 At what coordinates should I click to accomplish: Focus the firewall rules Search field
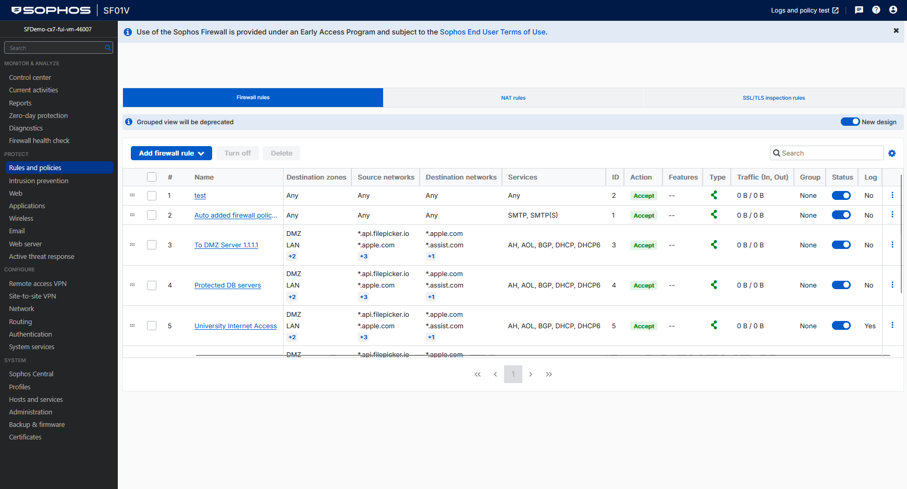point(827,153)
